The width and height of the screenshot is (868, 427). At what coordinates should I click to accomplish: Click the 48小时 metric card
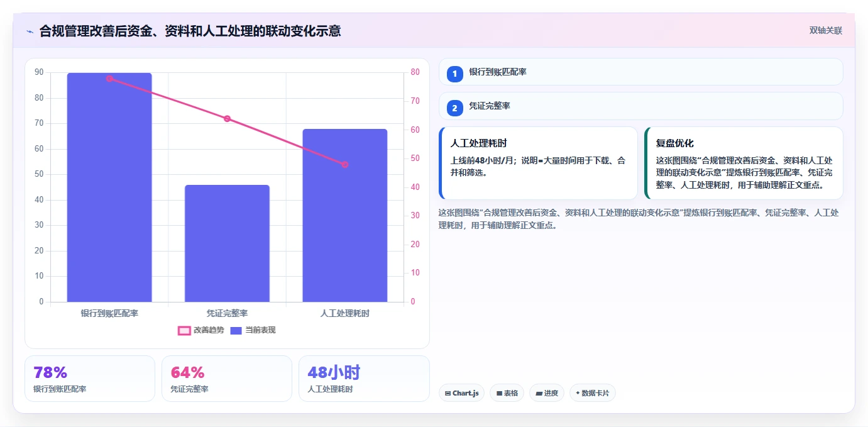coord(364,378)
